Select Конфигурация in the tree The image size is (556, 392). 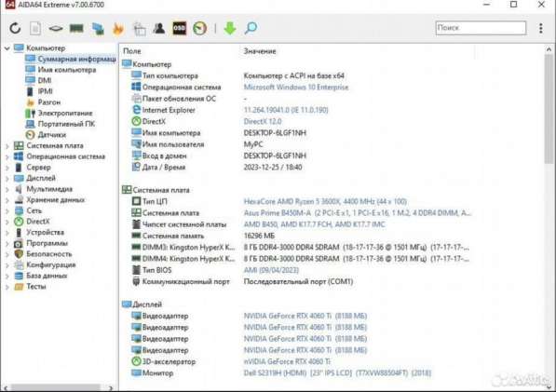point(50,265)
